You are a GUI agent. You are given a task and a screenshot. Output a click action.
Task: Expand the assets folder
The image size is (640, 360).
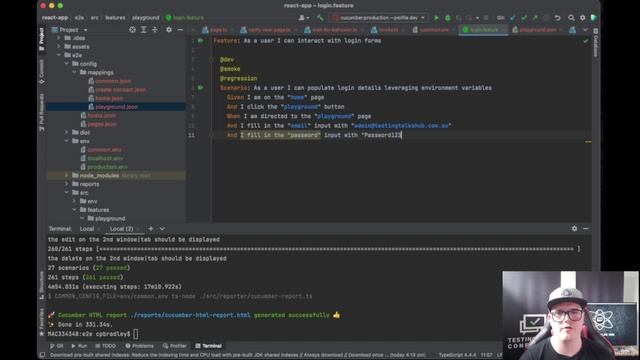tap(59, 47)
